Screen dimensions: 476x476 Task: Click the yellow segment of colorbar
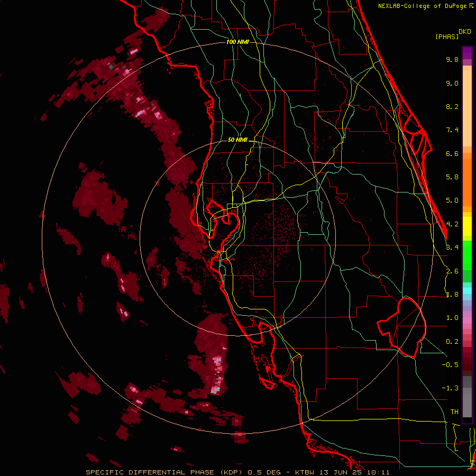467,226
